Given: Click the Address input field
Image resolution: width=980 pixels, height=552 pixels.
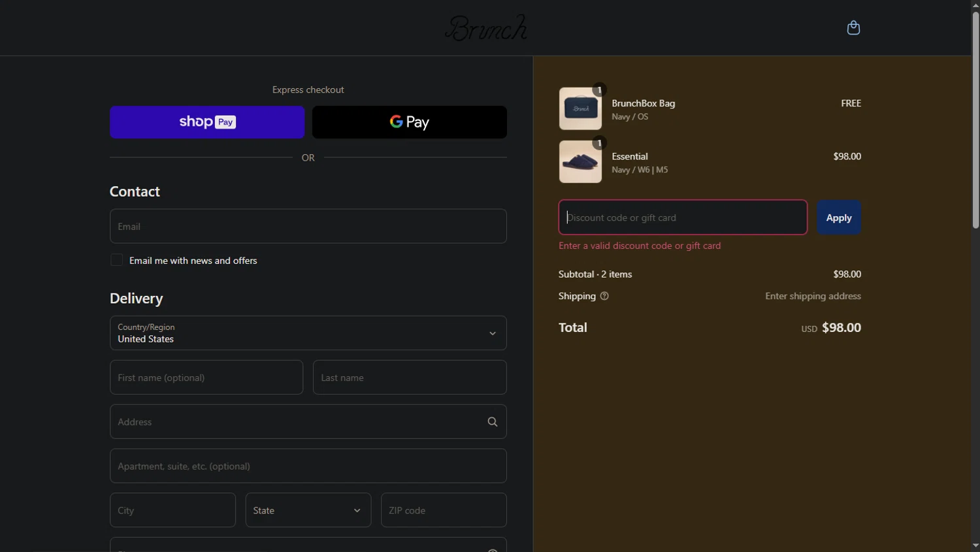Looking at the screenshot, I should pos(308,422).
